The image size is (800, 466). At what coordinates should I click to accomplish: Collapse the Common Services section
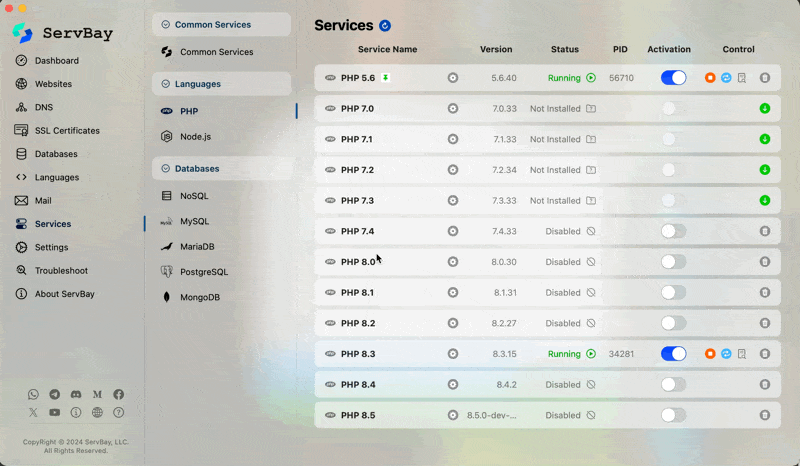(x=221, y=24)
